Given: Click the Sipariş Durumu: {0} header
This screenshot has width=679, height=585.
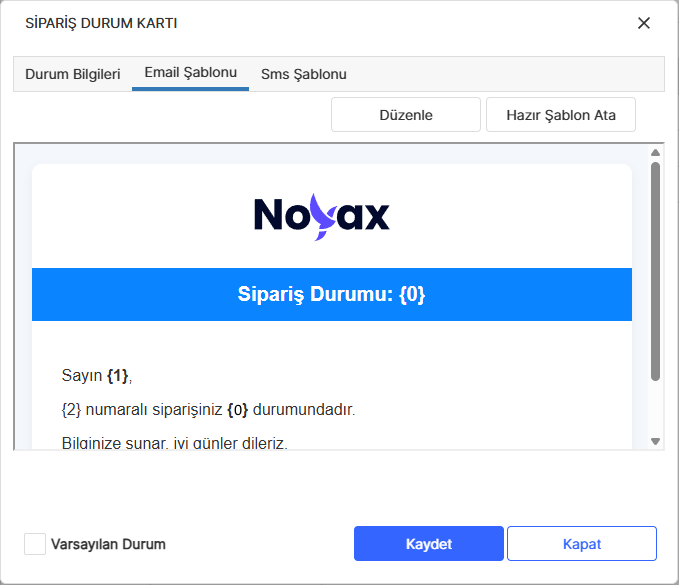Looking at the screenshot, I should point(332,294).
